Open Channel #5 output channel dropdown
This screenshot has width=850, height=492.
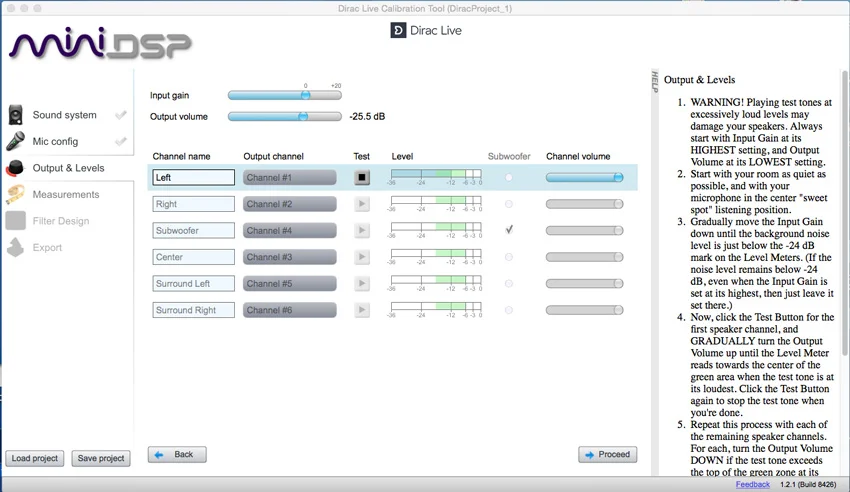tap(289, 283)
